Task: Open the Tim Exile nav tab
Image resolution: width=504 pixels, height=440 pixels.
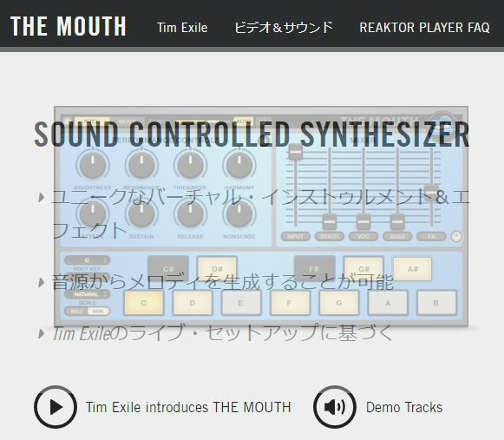Action: [x=182, y=28]
